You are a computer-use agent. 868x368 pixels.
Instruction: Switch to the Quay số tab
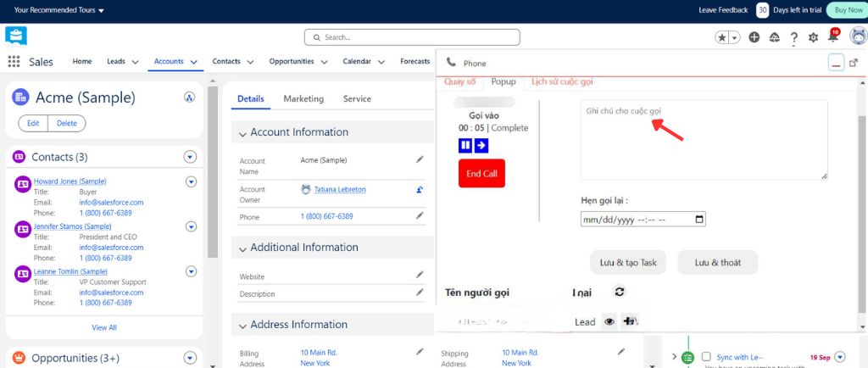(459, 82)
